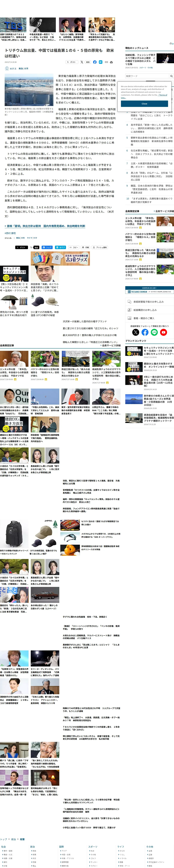Open ranking item 9 韓国、日本の具体的行動を評価
This screenshot has width=174, height=868.
[152, 189]
